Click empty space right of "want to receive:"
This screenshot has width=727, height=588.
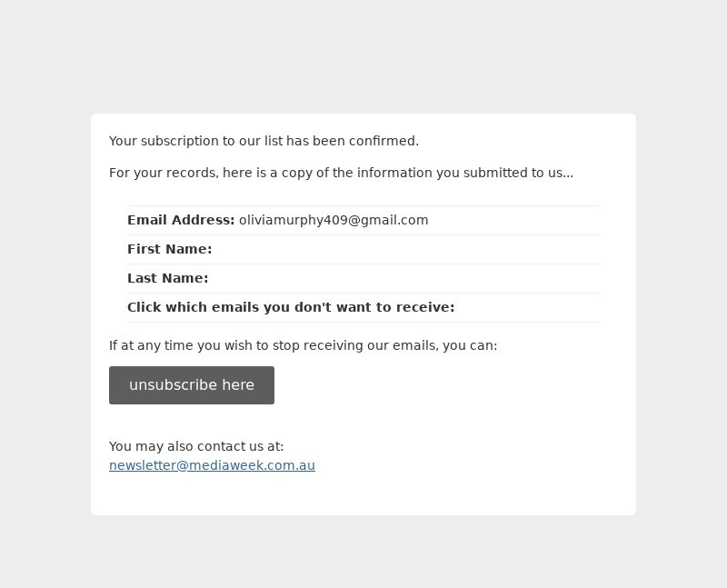[528, 307]
